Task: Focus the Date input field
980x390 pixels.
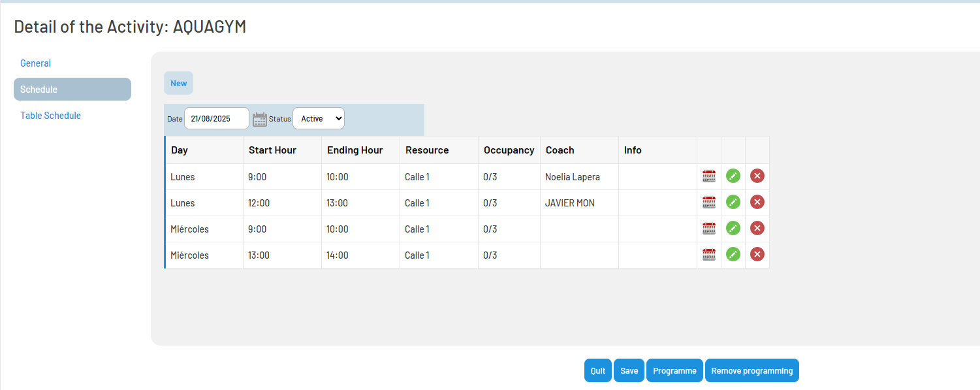Action: [x=217, y=118]
